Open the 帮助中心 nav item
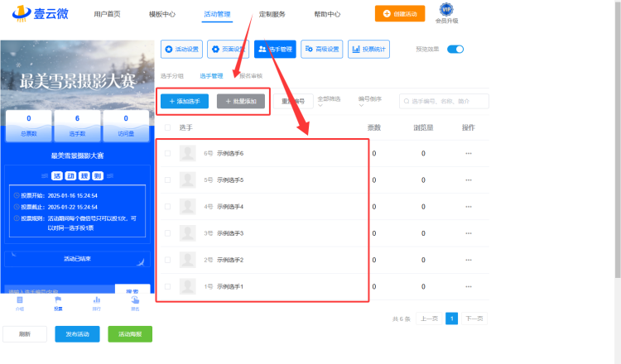 click(x=327, y=14)
